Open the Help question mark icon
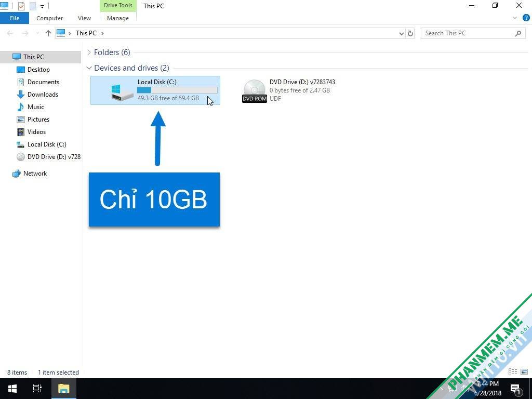532x399 pixels. point(526,18)
